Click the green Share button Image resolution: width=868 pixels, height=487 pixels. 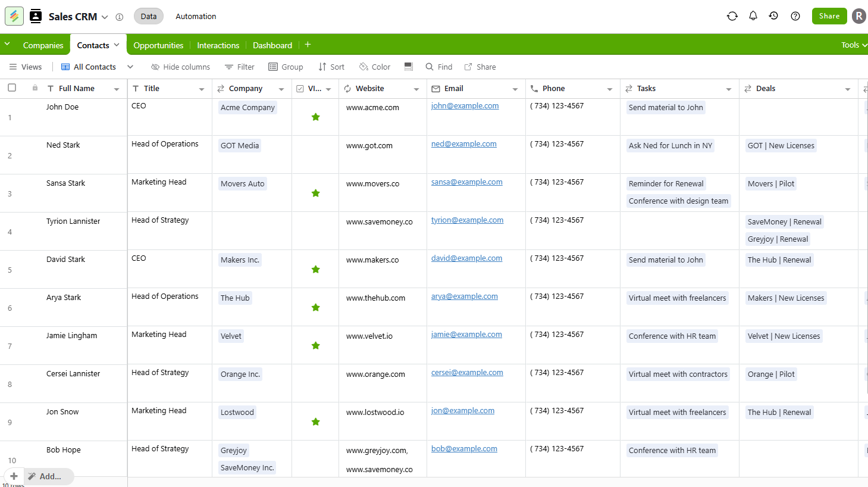point(829,16)
